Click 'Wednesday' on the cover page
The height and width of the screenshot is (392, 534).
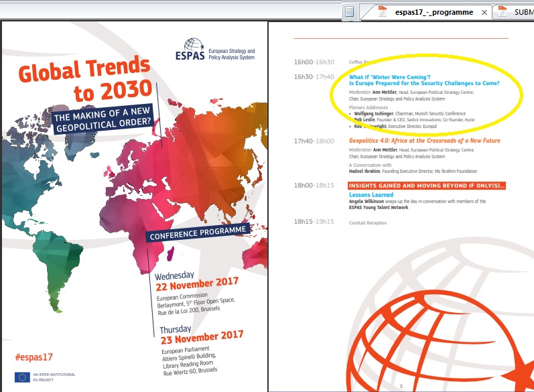pos(174,275)
